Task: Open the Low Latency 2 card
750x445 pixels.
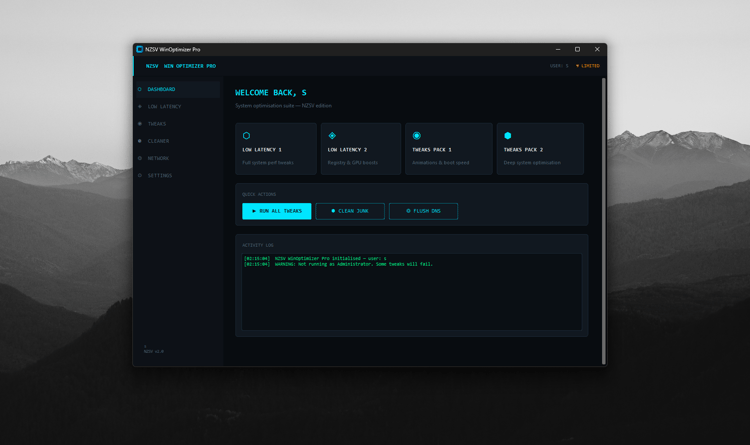Action: coord(361,149)
